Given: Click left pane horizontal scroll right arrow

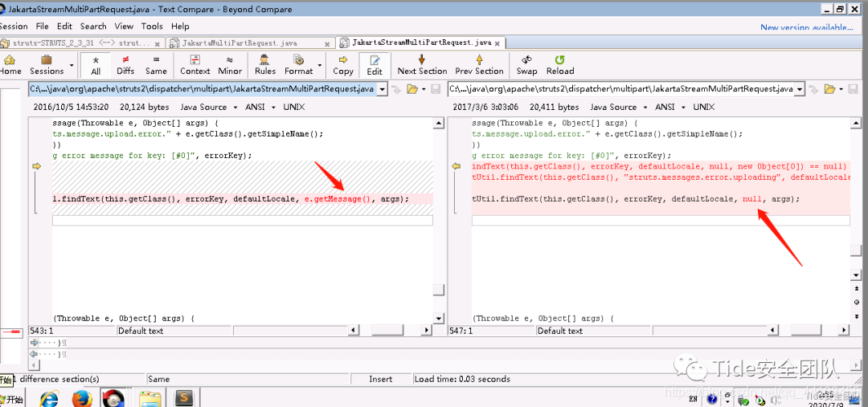Looking at the screenshot, I should 426,330.
